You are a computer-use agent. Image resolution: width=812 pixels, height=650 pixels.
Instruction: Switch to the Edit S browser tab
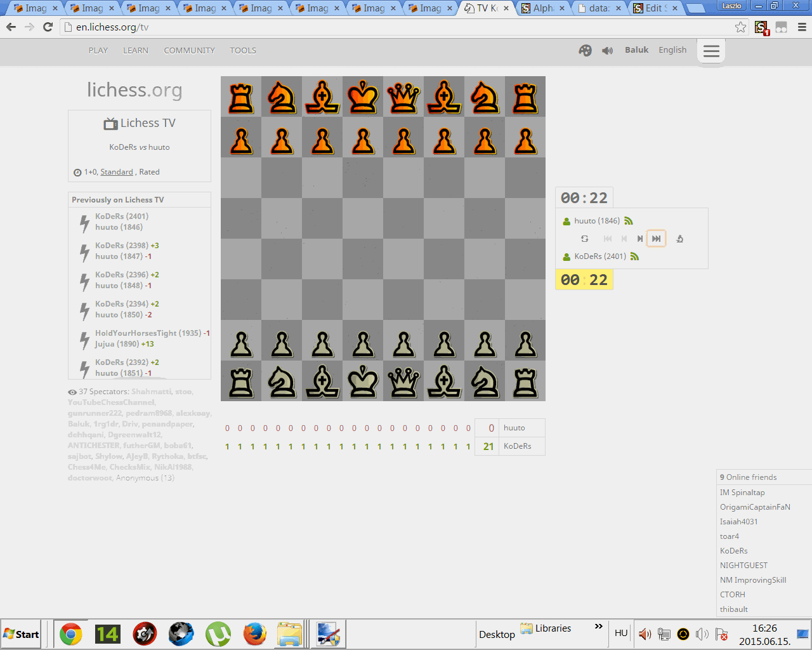[x=656, y=8]
